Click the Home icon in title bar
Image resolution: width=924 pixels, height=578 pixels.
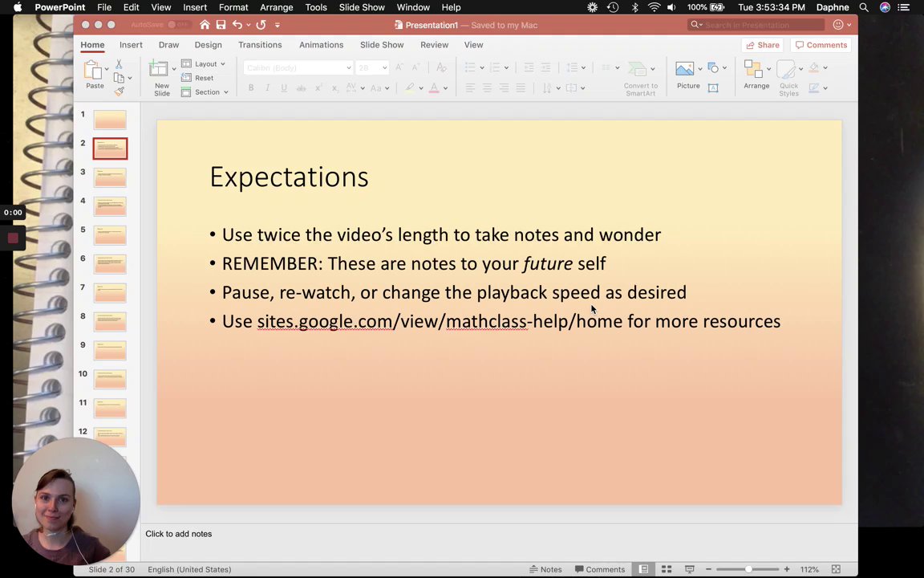[x=205, y=25]
